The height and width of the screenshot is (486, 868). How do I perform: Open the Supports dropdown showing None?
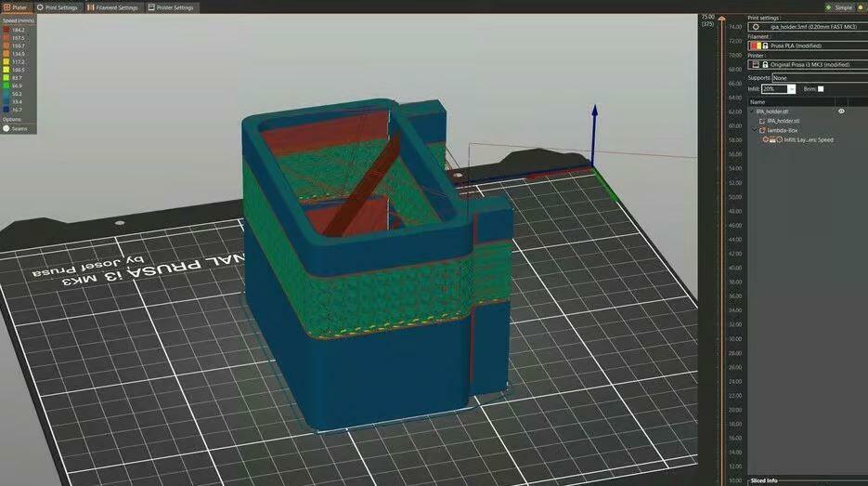[x=820, y=78]
